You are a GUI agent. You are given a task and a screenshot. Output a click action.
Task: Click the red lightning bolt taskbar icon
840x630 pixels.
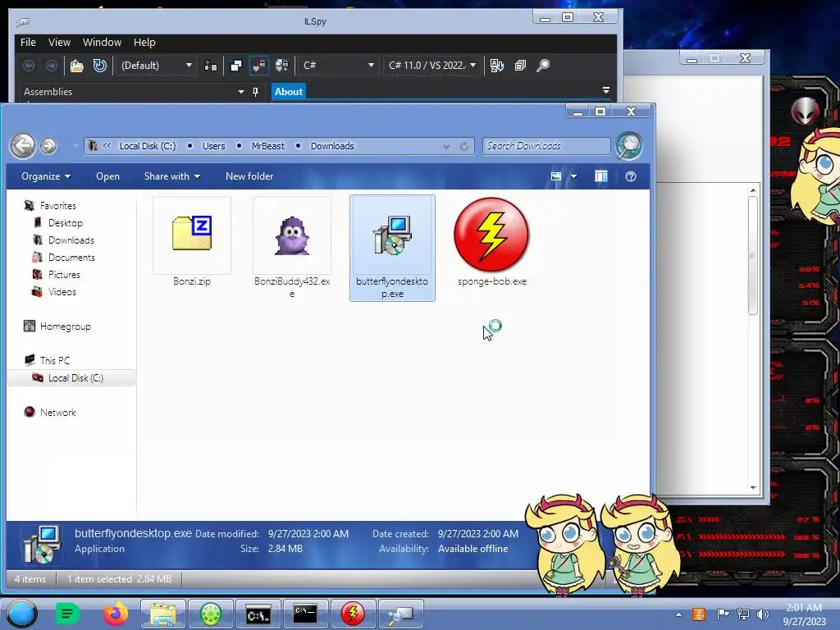[x=353, y=614]
